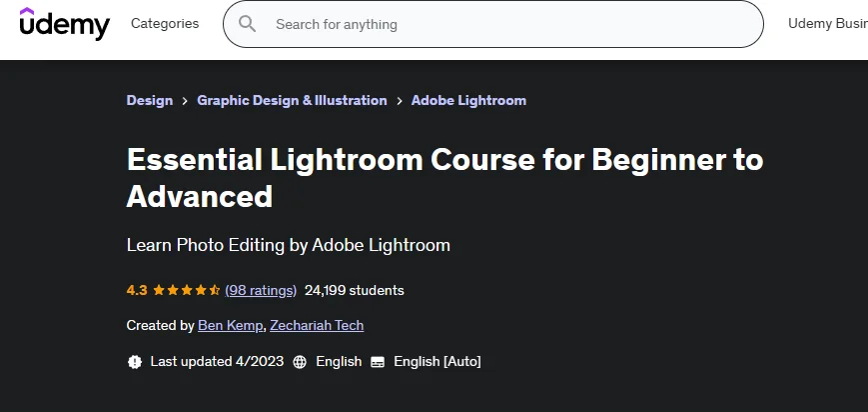Click the closed captions icon
868x412 pixels.
point(378,362)
